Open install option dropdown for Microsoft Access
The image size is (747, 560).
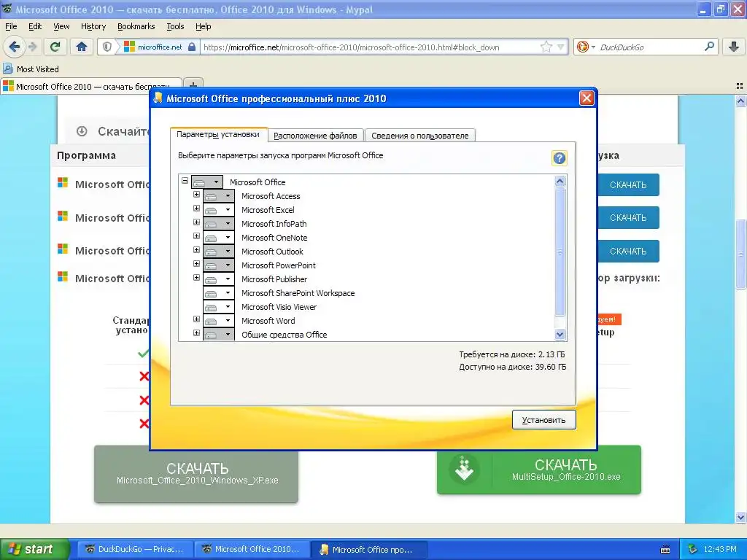(x=219, y=196)
